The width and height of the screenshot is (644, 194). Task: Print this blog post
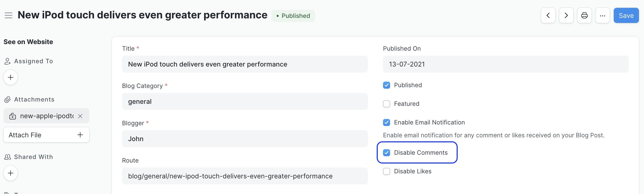tap(584, 15)
